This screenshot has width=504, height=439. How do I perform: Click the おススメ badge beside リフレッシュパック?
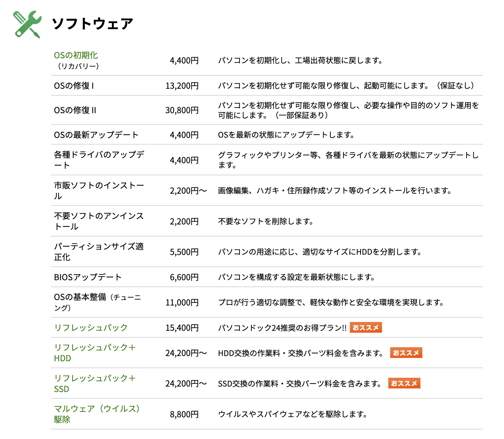[x=366, y=327]
